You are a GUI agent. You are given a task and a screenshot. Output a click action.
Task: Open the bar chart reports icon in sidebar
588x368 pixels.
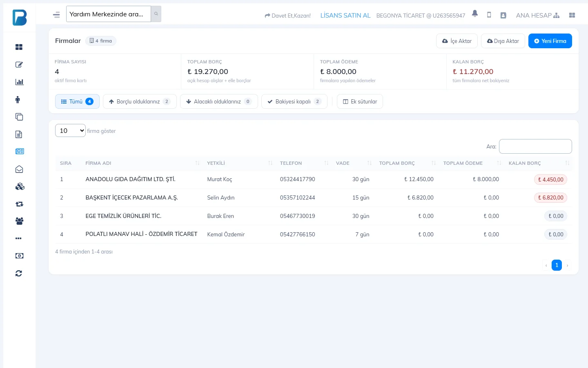(x=19, y=82)
